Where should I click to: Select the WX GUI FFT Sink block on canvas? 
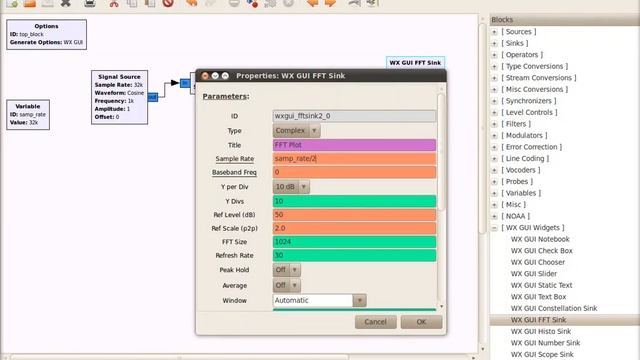pyautogui.click(x=415, y=63)
